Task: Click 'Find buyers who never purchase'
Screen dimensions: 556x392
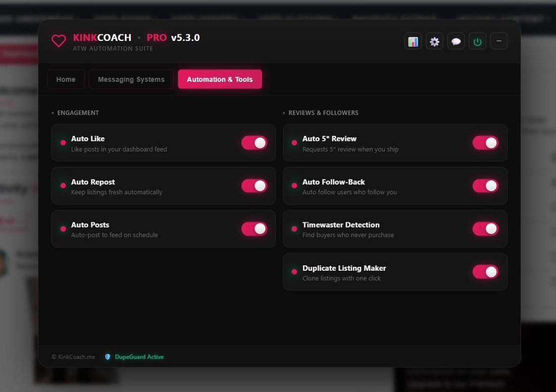Action: pos(348,235)
